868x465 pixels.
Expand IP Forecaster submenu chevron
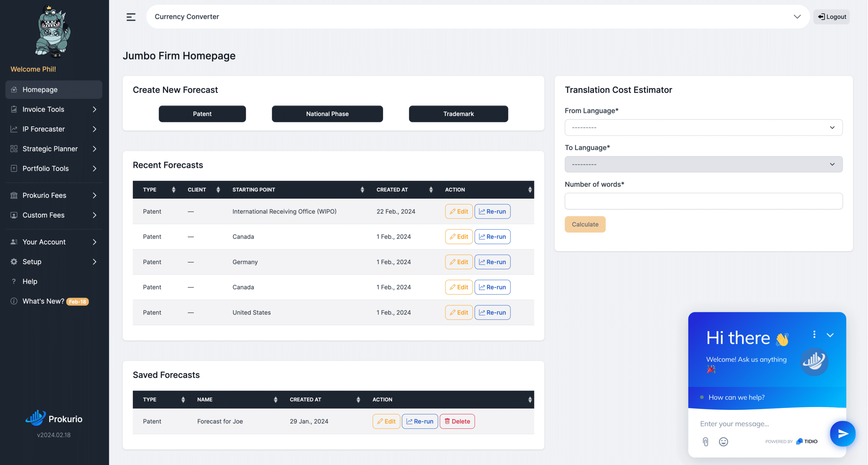point(95,129)
